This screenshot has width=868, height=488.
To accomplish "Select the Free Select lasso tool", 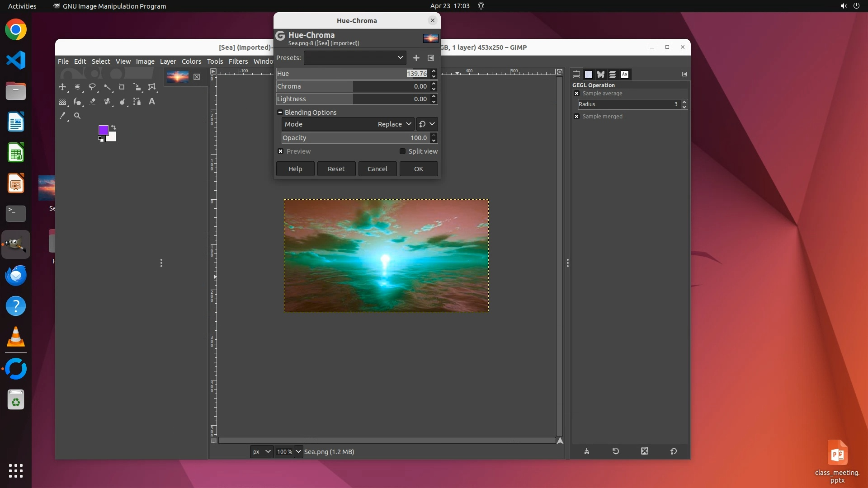I will tap(92, 87).
